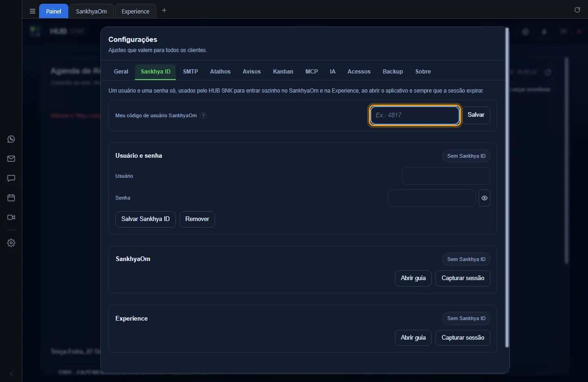This screenshot has height=382, width=588.
Task: Open the Backup settings tab
Action: click(x=393, y=72)
